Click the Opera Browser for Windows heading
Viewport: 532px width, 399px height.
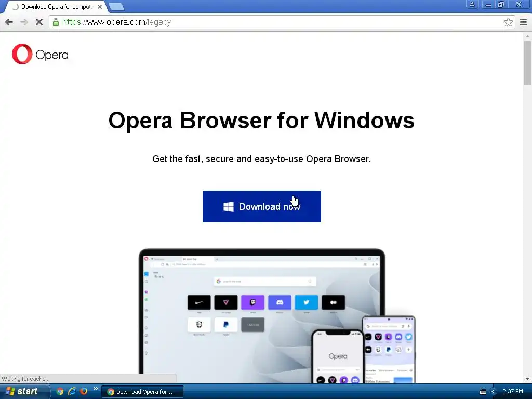[x=261, y=121]
